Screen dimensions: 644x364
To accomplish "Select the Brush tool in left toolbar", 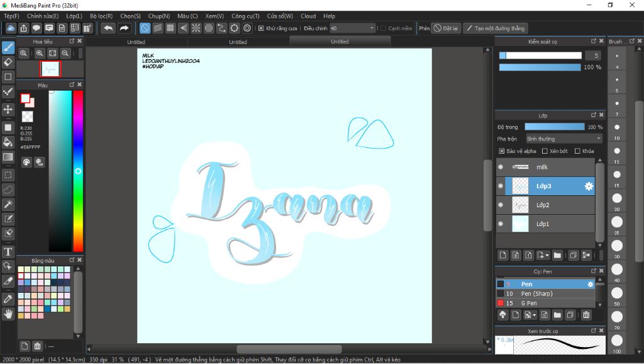I will pyautogui.click(x=8, y=47).
